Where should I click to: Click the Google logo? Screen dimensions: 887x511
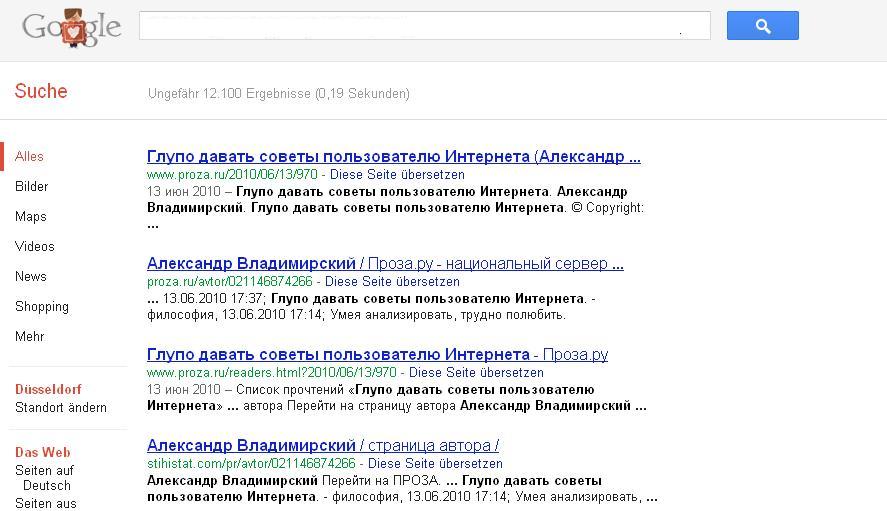(x=71, y=27)
